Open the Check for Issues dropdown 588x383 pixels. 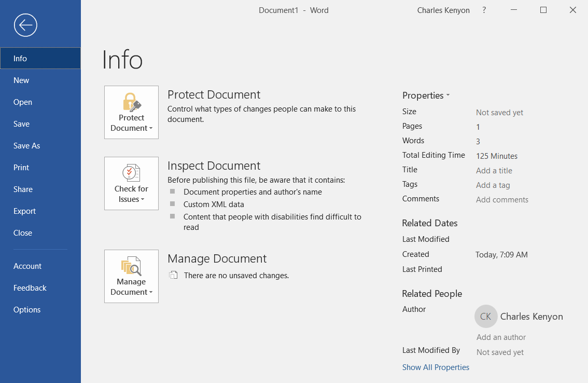pyautogui.click(x=131, y=183)
